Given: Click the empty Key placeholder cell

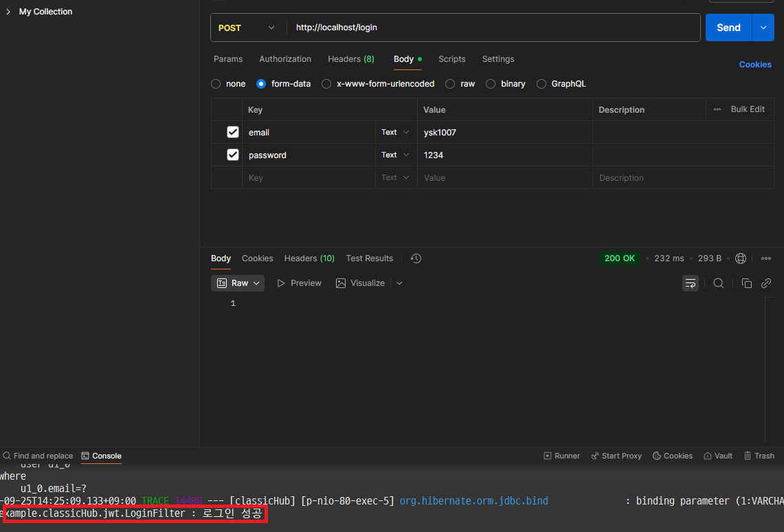Looking at the screenshot, I should [309, 177].
